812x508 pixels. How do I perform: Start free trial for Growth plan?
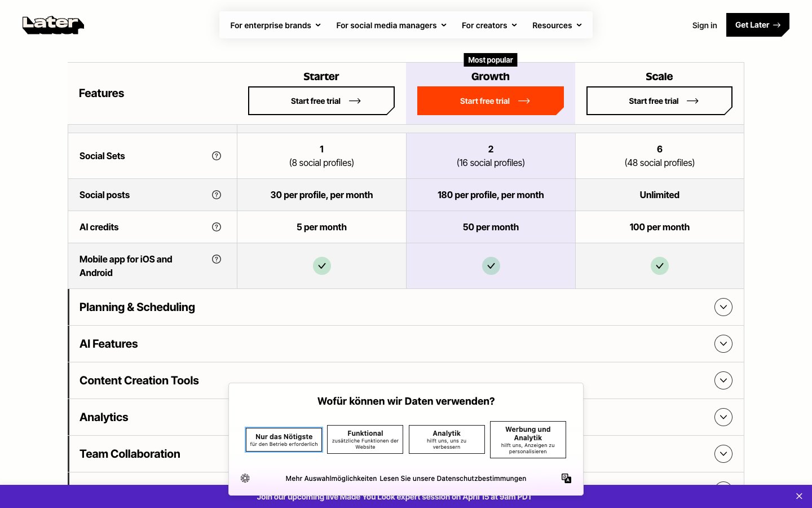click(x=490, y=101)
